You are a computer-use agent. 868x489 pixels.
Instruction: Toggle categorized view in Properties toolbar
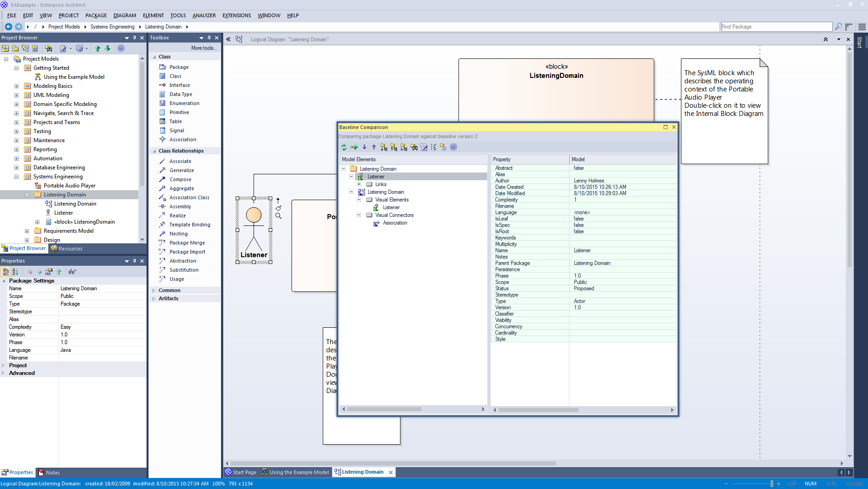5,272
